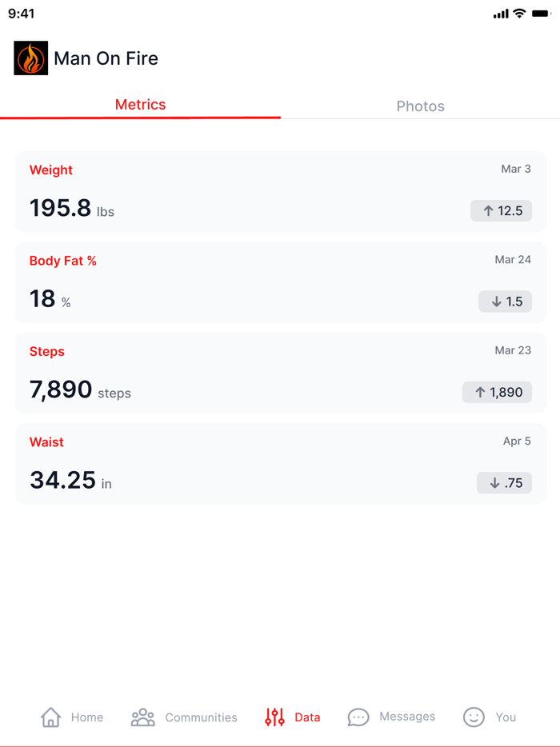Image resolution: width=560 pixels, height=747 pixels.
Task: Open Messages from the bottom bar
Action: click(x=358, y=717)
